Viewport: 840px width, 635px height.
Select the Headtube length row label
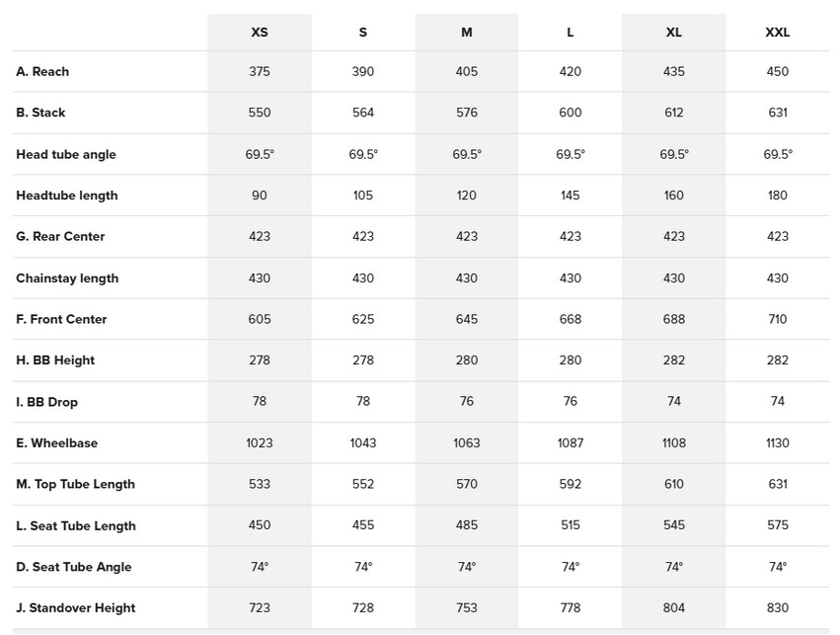(x=67, y=196)
